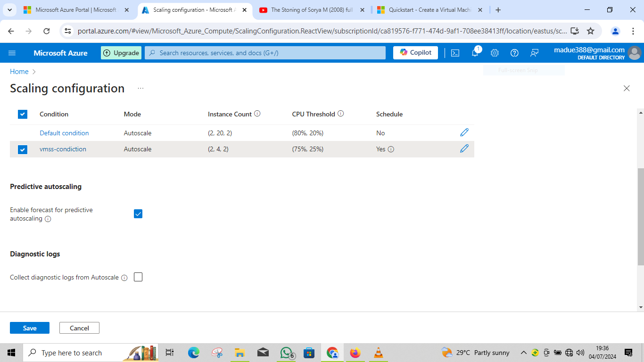Open the account menu for madue388@gmail.com
Viewport: 644px width, 362px height.
(598, 53)
